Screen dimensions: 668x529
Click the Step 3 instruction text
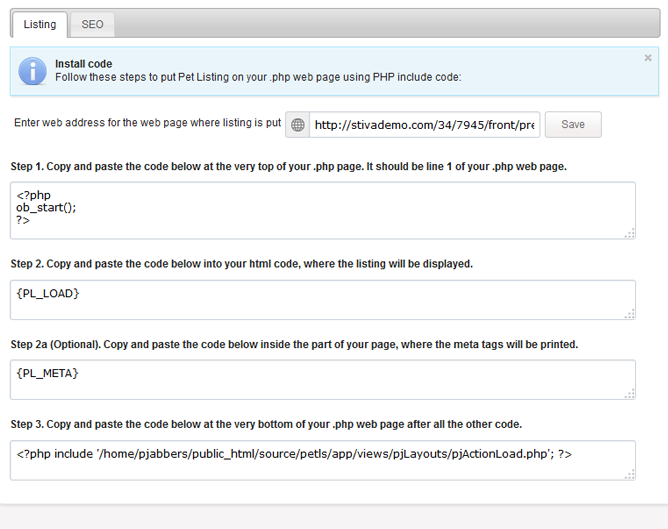(x=266, y=424)
